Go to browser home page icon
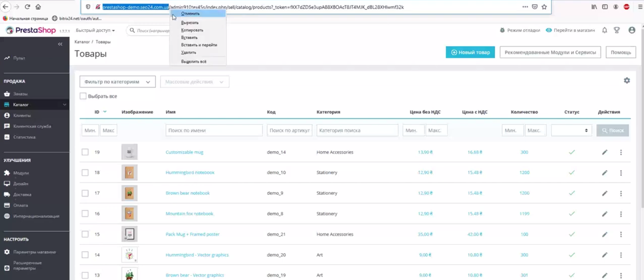The width and height of the screenshot is (644, 280). 38,7
